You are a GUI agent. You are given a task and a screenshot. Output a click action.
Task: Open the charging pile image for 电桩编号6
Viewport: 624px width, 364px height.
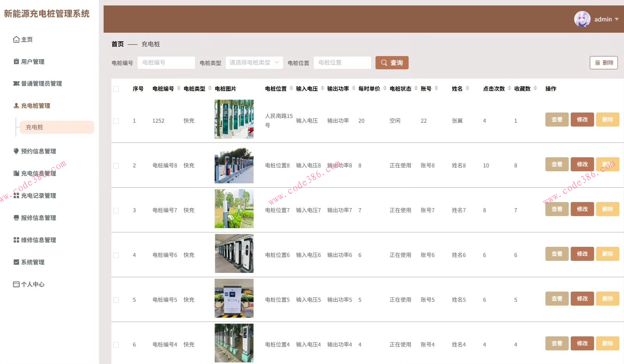pyautogui.click(x=234, y=253)
